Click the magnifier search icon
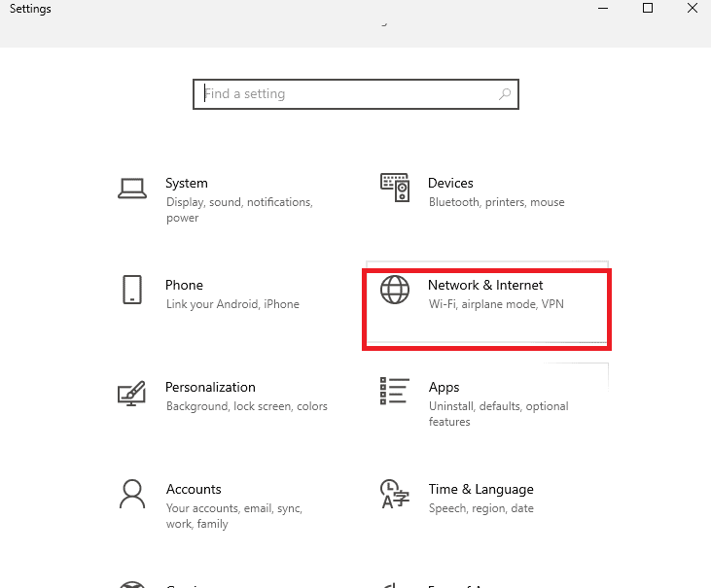 [505, 94]
